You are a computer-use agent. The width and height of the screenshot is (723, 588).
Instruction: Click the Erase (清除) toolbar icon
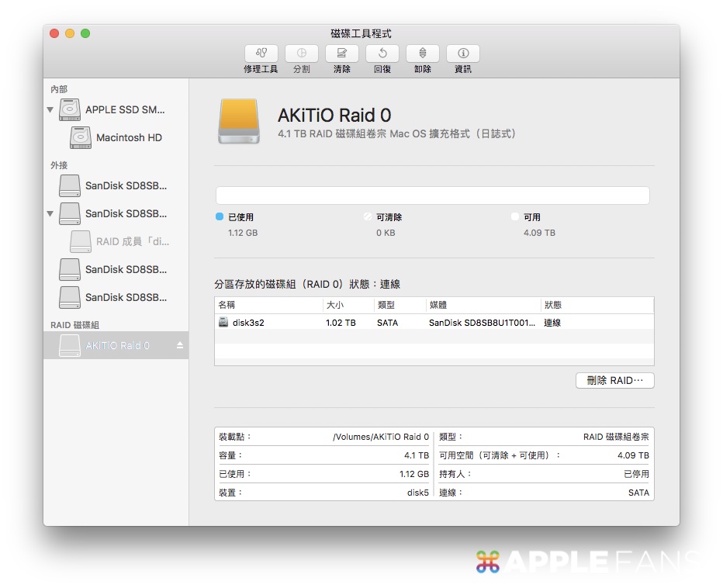(341, 54)
